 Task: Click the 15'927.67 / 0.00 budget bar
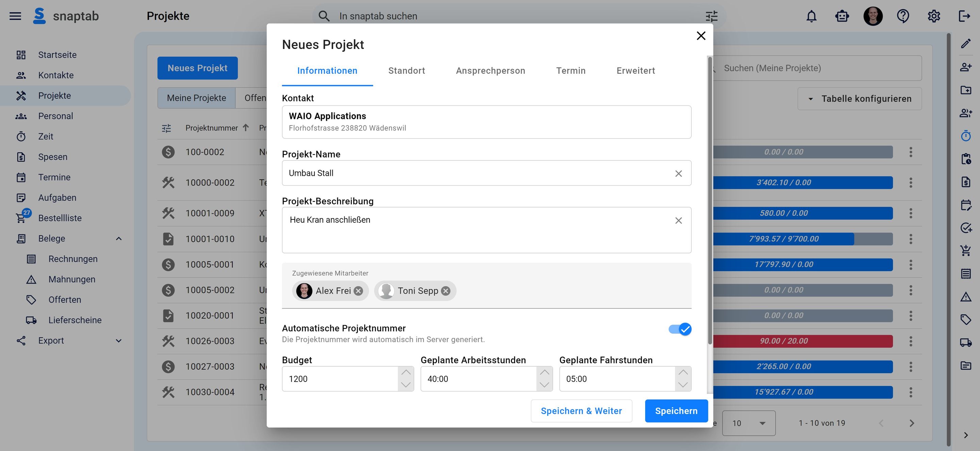803,392
